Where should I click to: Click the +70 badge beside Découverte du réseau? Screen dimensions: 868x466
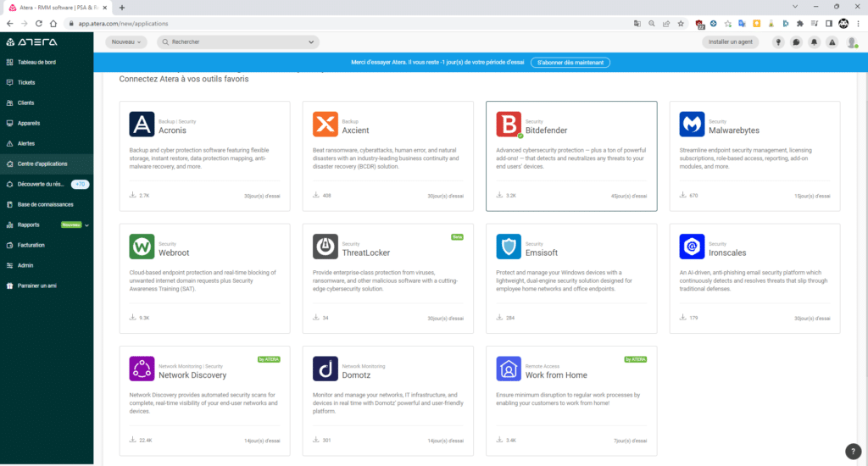[x=81, y=185]
